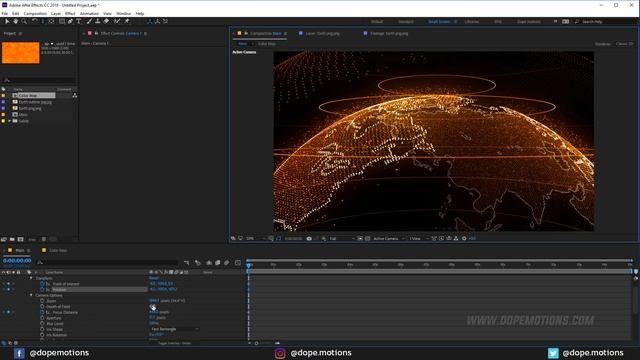This screenshot has height=360, width=640.
Task: Select the Brush tool
Action: coord(89,21)
